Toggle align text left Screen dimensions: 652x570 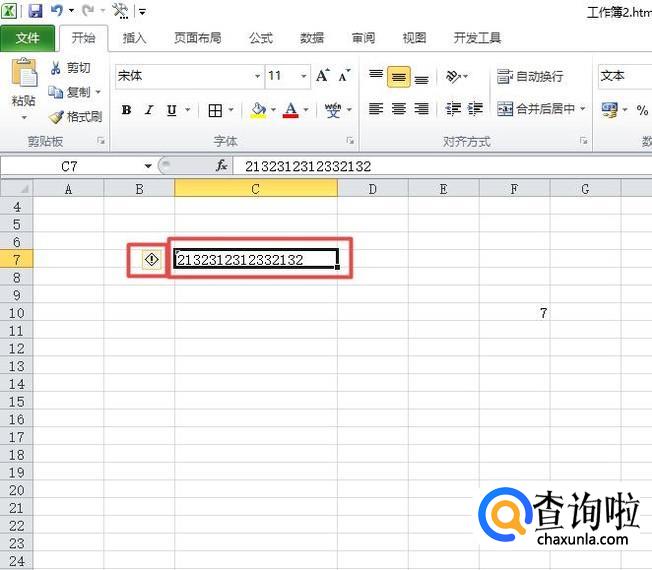coord(376,109)
